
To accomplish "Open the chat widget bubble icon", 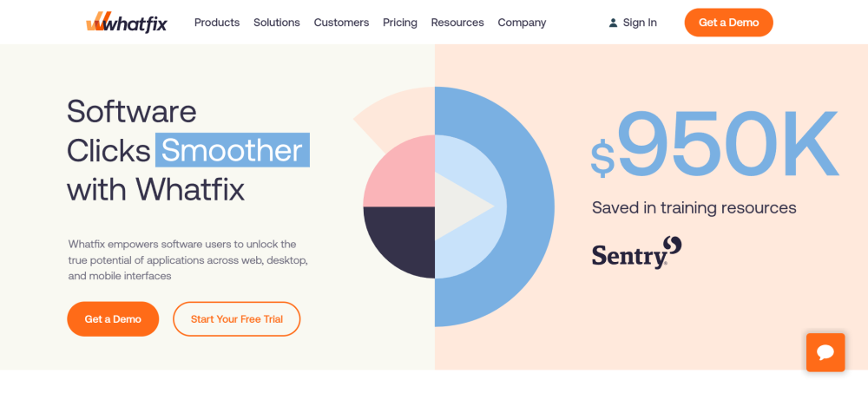I will [x=825, y=352].
